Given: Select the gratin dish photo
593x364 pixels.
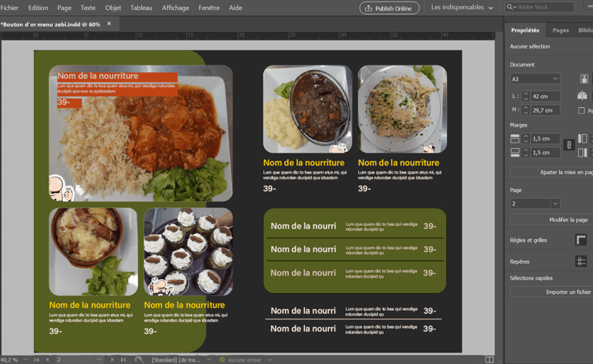Looking at the screenshot, I should (x=93, y=251).
